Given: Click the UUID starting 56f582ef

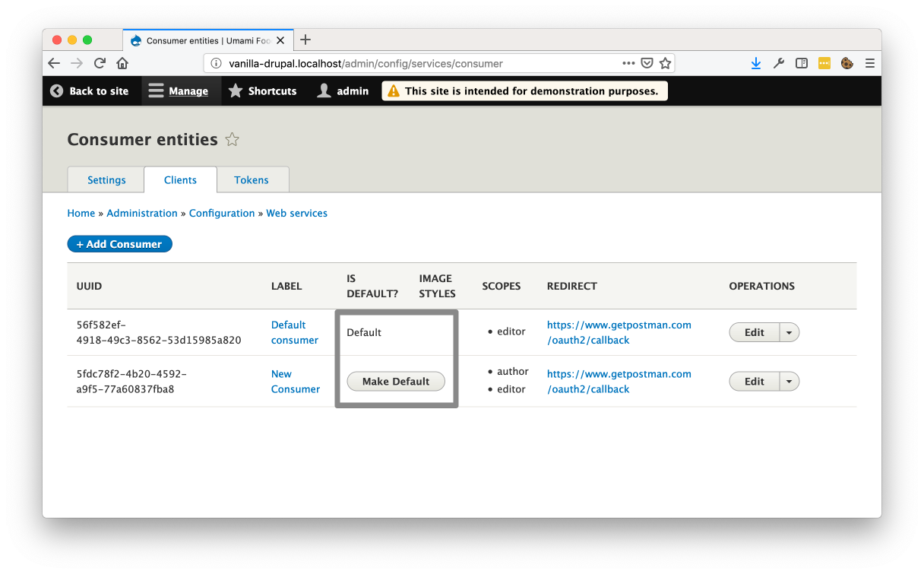Looking at the screenshot, I should click(x=159, y=332).
